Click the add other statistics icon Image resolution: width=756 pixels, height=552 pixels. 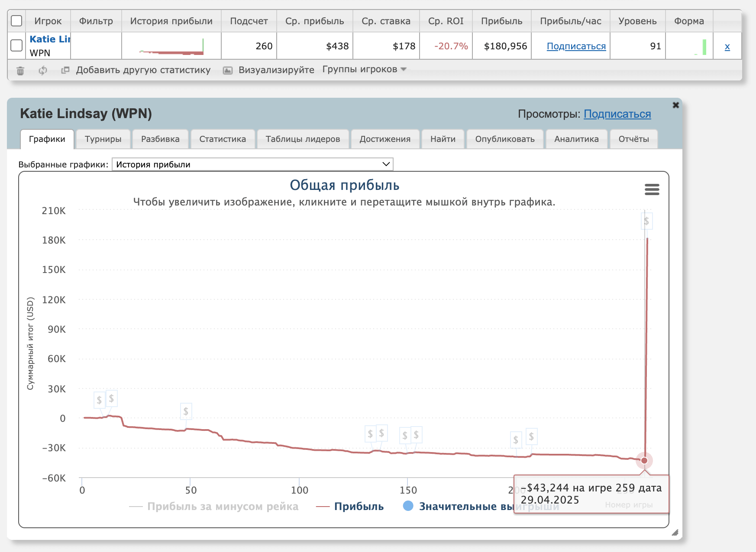click(65, 70)
